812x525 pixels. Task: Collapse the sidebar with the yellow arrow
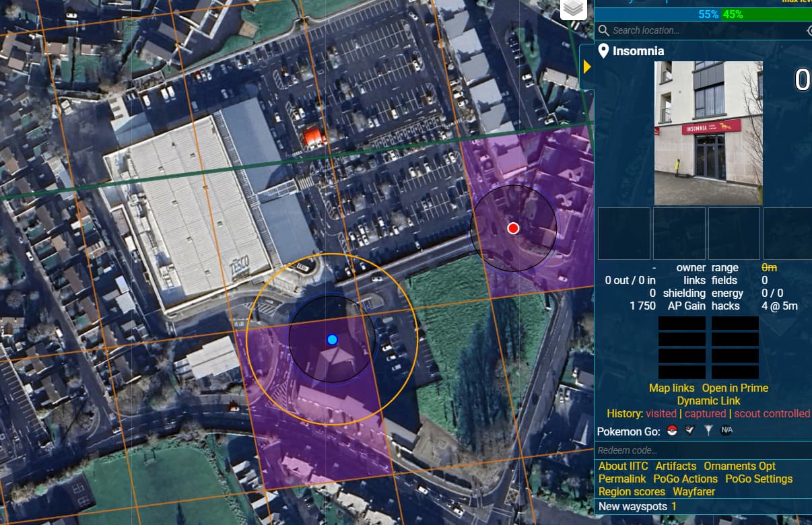point(586,67)
